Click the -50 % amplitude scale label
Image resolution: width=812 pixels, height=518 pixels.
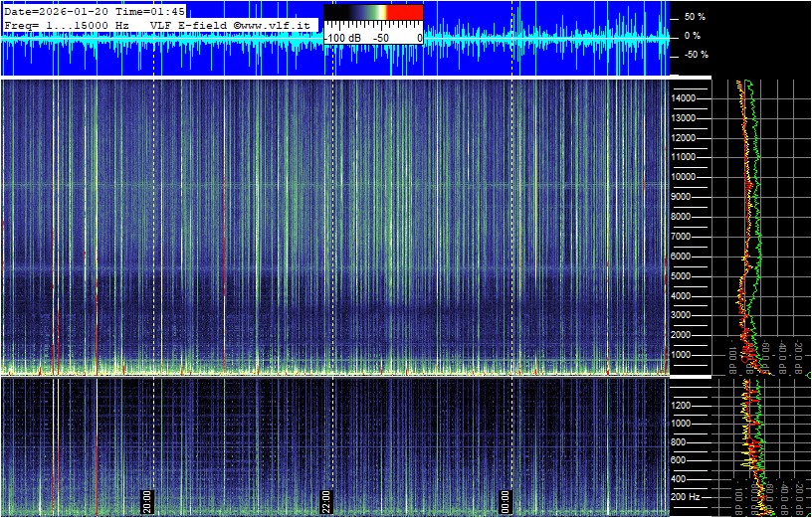click(x=694, y=55)
